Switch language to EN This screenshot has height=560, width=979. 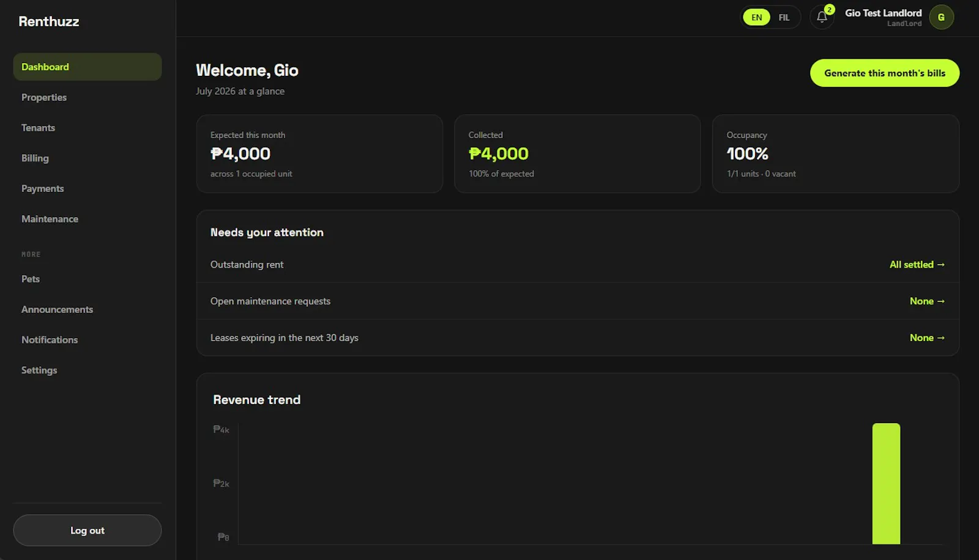click(757, 17)
